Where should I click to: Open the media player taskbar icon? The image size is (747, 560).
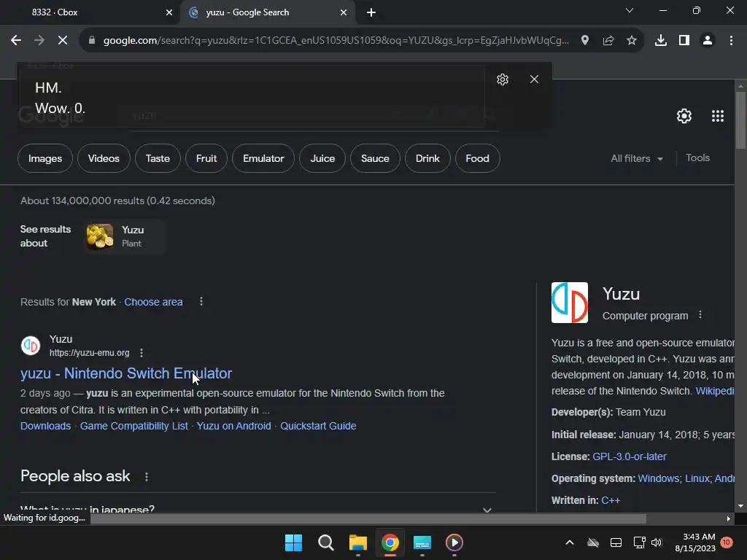pos(454,542)
